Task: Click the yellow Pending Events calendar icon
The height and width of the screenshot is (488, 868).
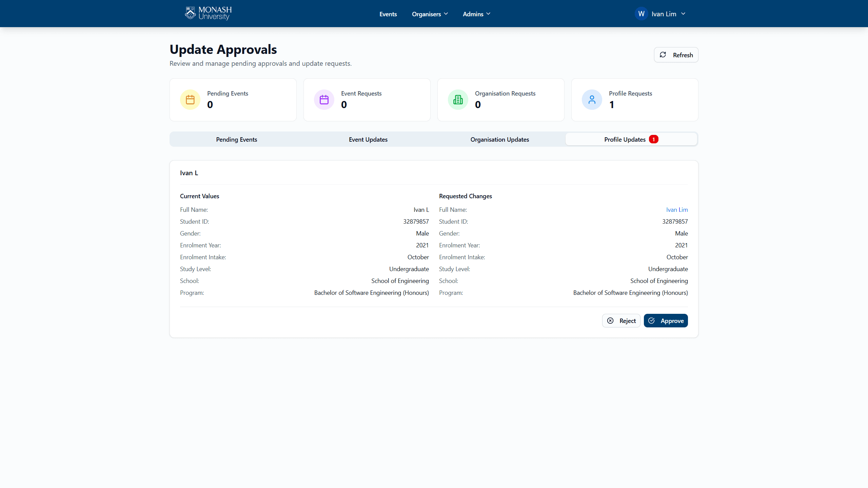Action: (190, 100)
